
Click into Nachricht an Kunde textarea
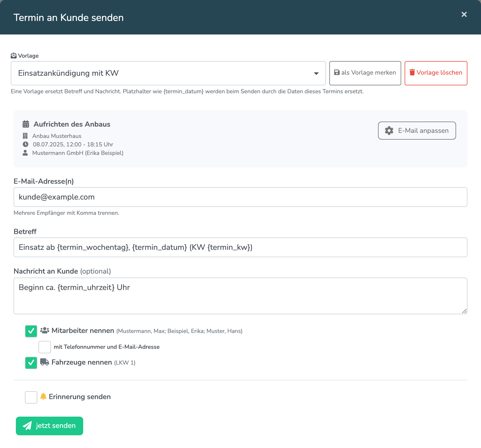click(x=240, y=296)
